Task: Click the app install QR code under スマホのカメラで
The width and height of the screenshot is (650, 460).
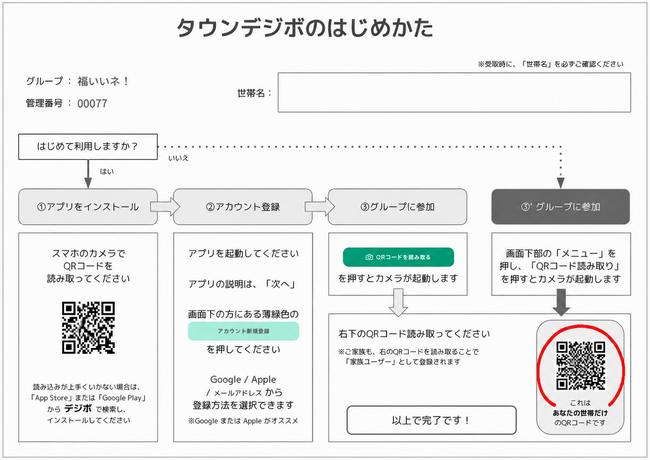Action: click(88, 328)
